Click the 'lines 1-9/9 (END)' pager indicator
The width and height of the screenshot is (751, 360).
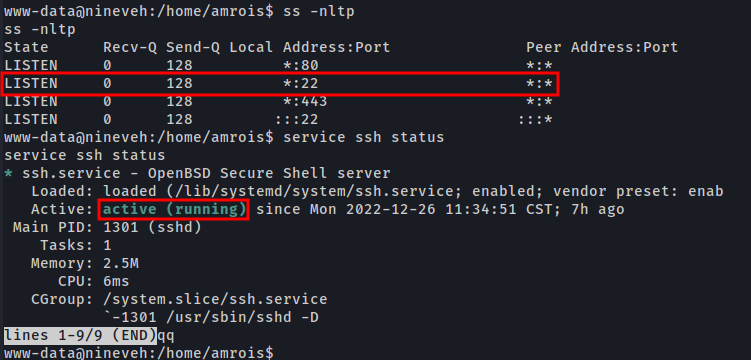coord(80,336)
